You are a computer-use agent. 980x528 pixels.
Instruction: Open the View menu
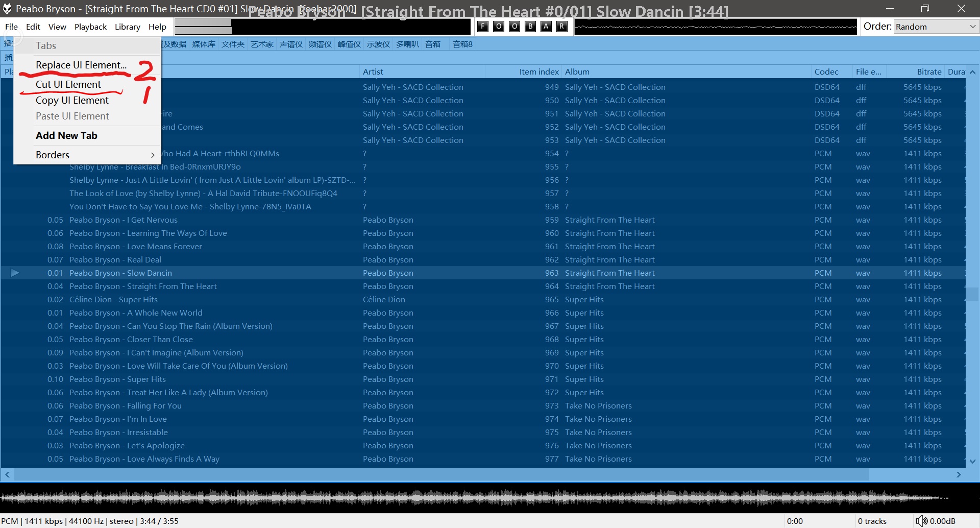point(57,27)
